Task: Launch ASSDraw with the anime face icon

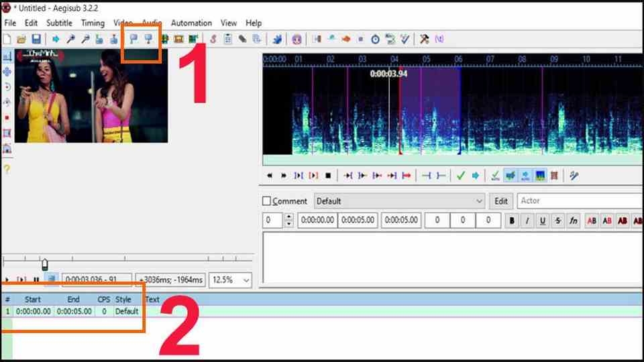Action: [297, 40]
